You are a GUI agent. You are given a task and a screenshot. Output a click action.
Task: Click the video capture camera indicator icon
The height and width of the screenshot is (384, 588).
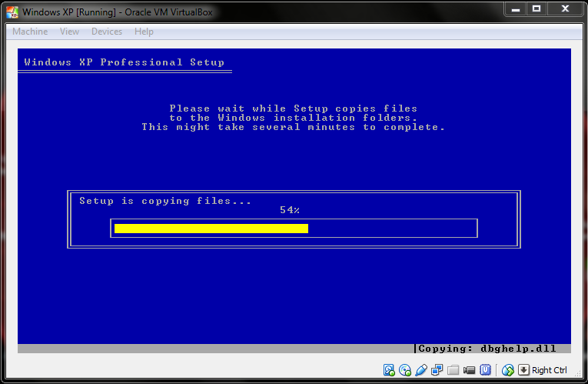point(469,370)
